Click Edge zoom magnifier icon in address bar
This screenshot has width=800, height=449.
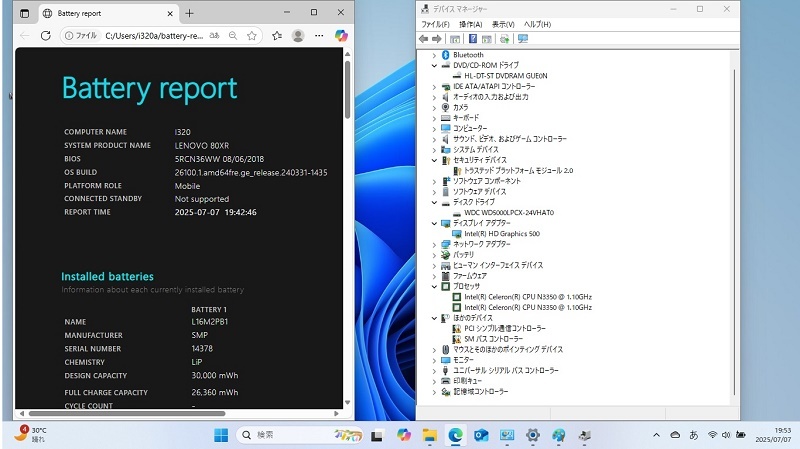[232, 35]
